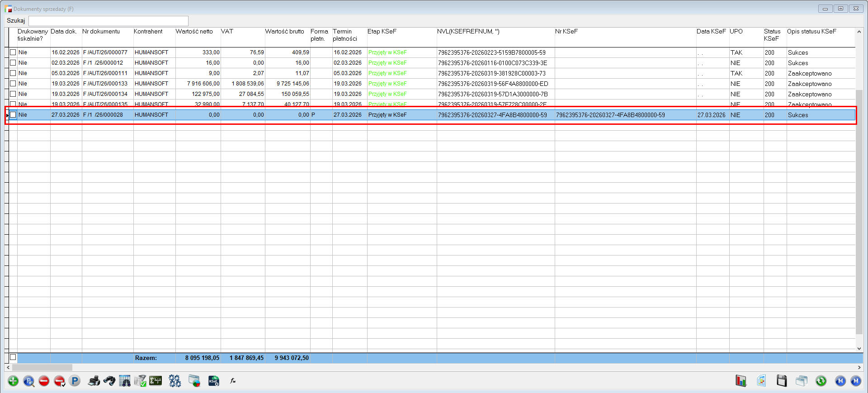
Task: Toggle the select-all checkbox in Razem row
Action: point(13,357)
